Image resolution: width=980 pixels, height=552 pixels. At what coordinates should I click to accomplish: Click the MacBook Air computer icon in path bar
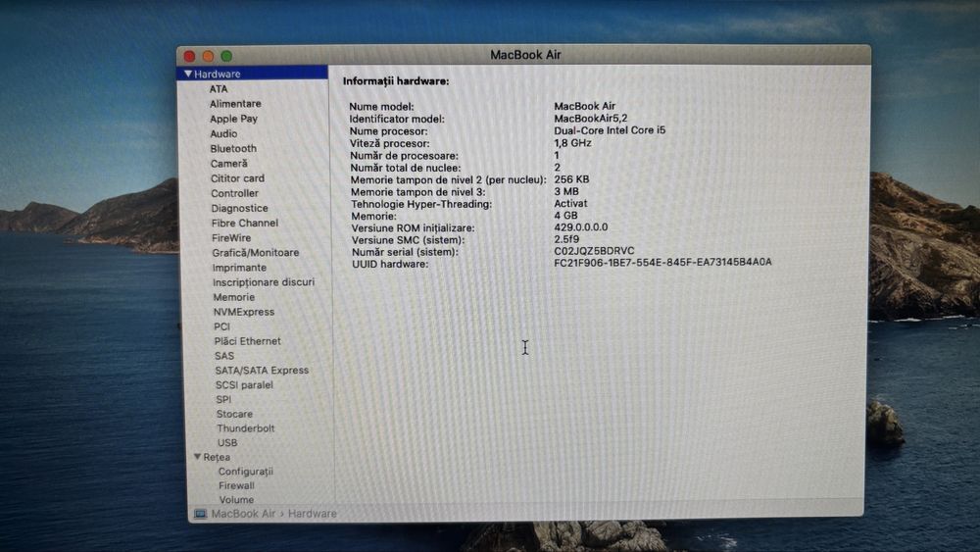click(200, 514)
